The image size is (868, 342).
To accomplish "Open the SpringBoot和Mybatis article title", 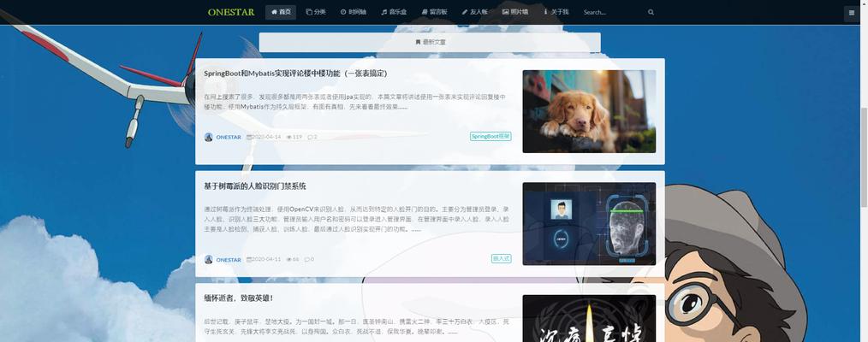I will [x=295, y=74].
